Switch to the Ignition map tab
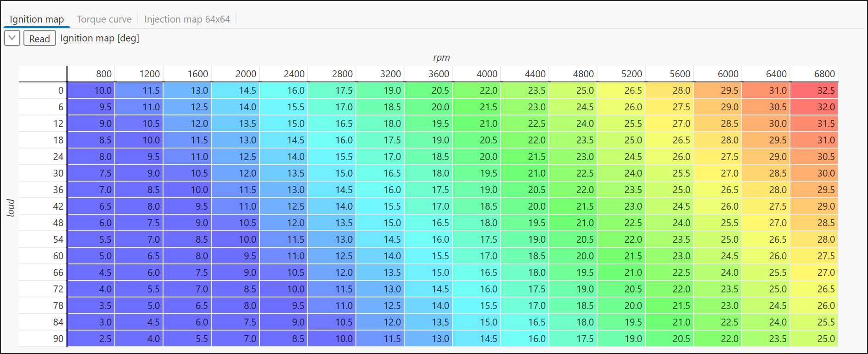 [x=37, y=19]
